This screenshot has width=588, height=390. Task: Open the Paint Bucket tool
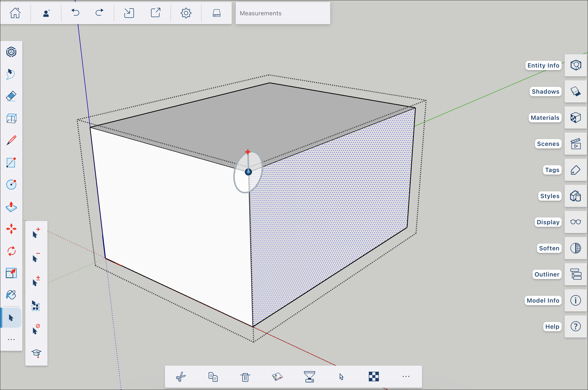click(11, 294)
